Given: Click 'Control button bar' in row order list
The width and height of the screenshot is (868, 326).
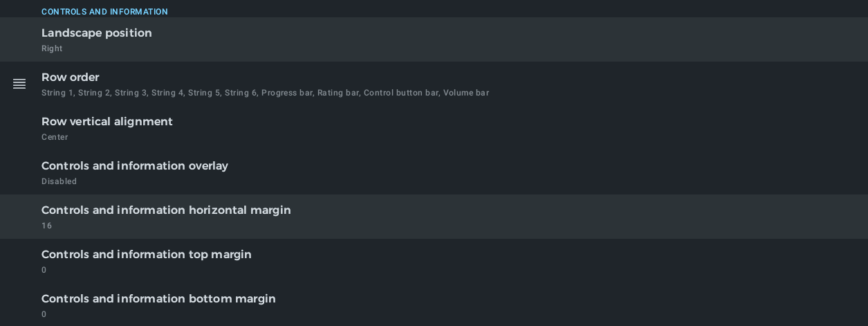Looking at the screenshot, I should 400,93.
